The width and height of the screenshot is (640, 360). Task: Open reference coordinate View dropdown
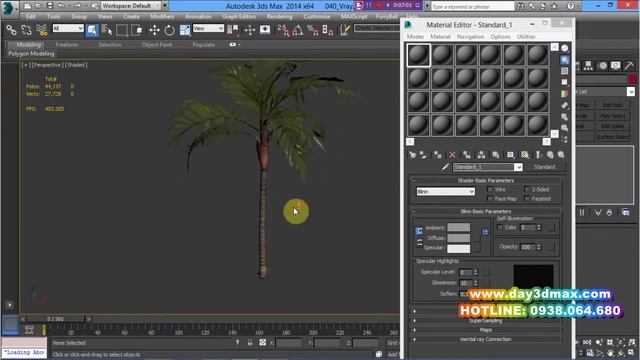pos(208,28)
